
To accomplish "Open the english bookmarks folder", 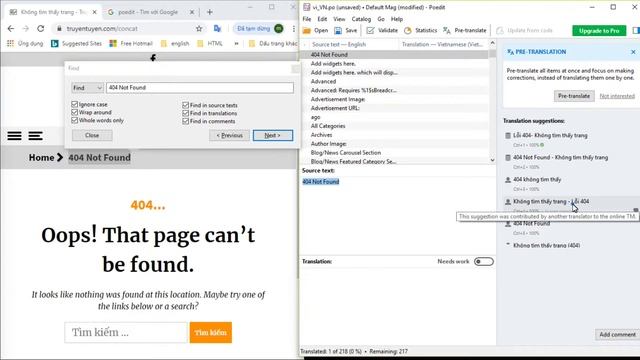I will (x=175, y=43).
